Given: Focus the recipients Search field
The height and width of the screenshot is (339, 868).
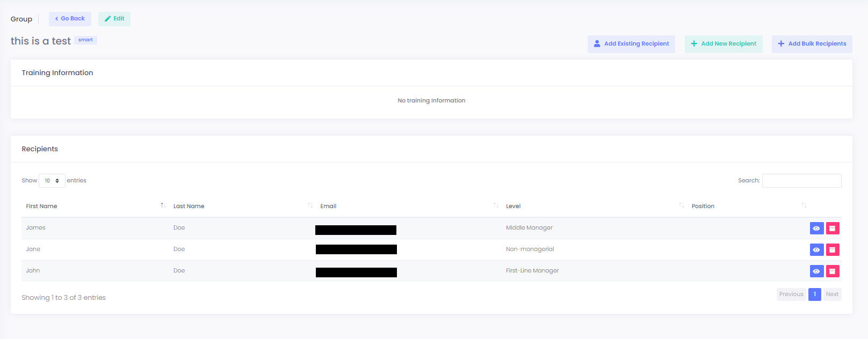Looking at the screenshot, I should point(801,181).
